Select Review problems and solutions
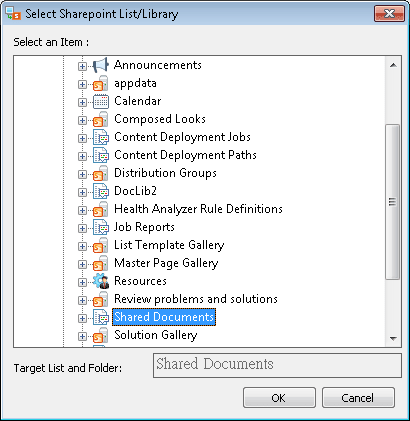This screenshot has height=421, width=410. point(196,299)
